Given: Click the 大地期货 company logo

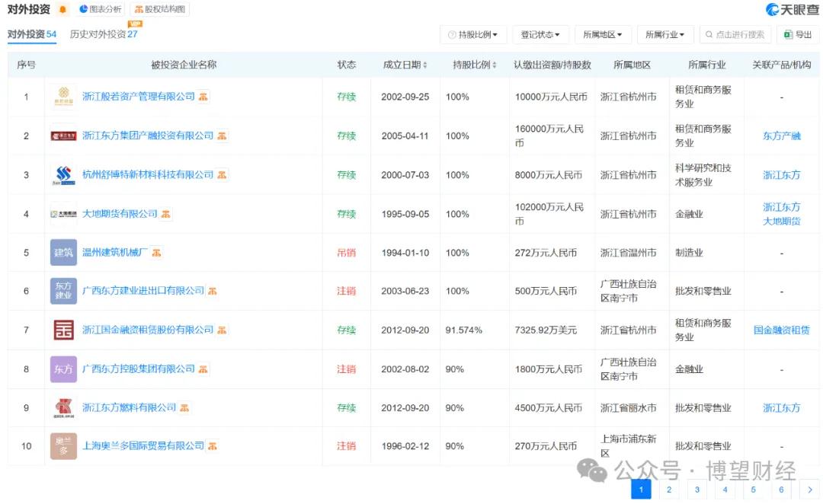Looking at the screenshot, I should pos(63,214).
